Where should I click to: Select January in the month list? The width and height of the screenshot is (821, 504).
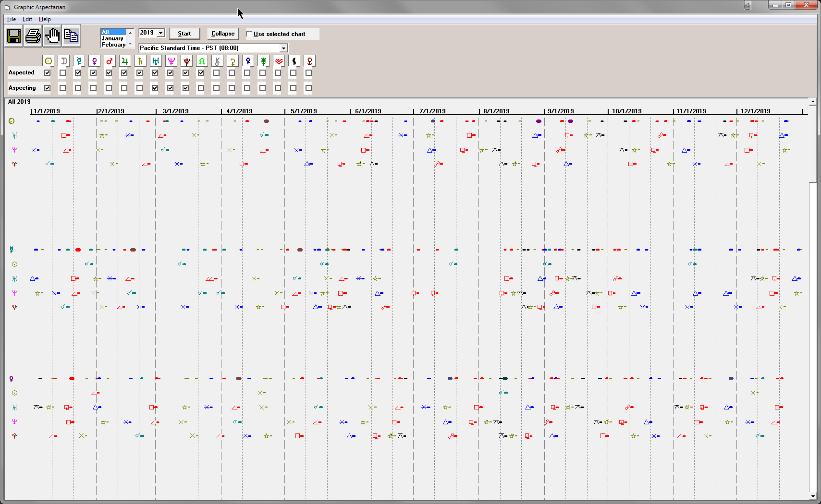(x=112, y=38)
